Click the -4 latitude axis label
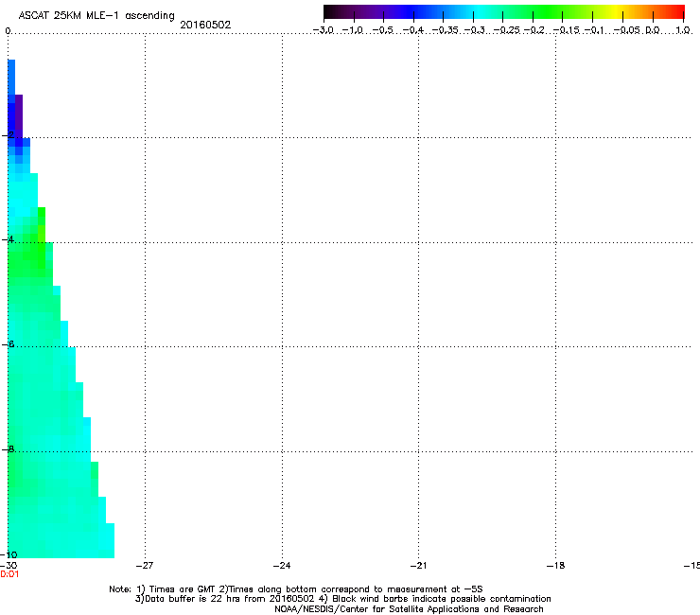Viewport: 700px width, 615px height. coord(8,239)
